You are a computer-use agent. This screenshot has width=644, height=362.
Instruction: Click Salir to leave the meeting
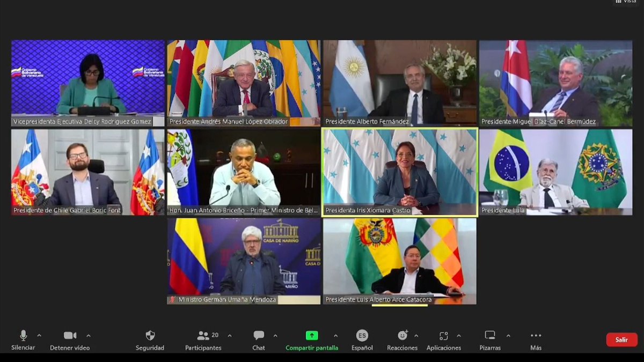[621, 339]
